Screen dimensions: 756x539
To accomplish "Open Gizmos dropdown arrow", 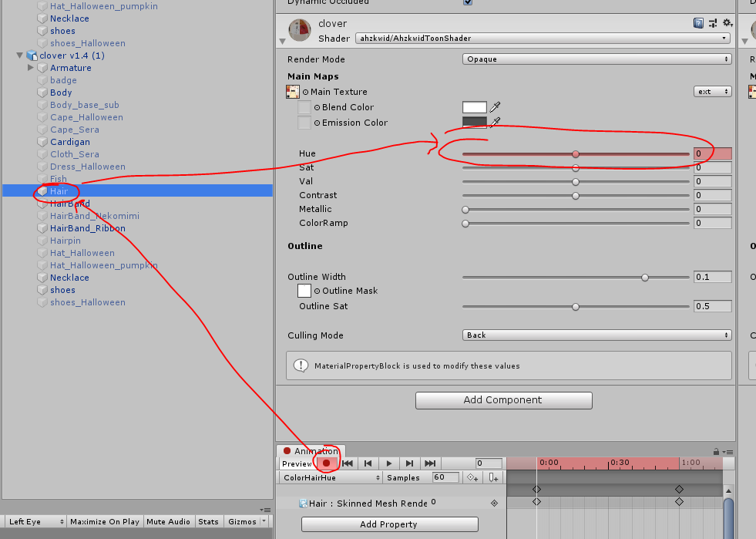I will (x=264, y=521).
